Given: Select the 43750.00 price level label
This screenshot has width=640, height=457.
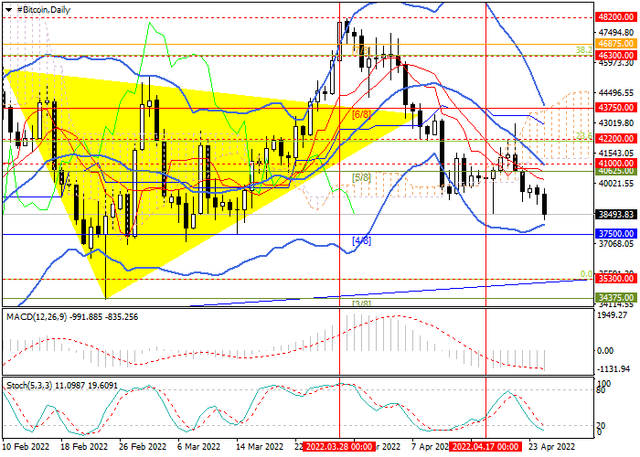Looking at the screenshot, I should [x=616, y=108].
